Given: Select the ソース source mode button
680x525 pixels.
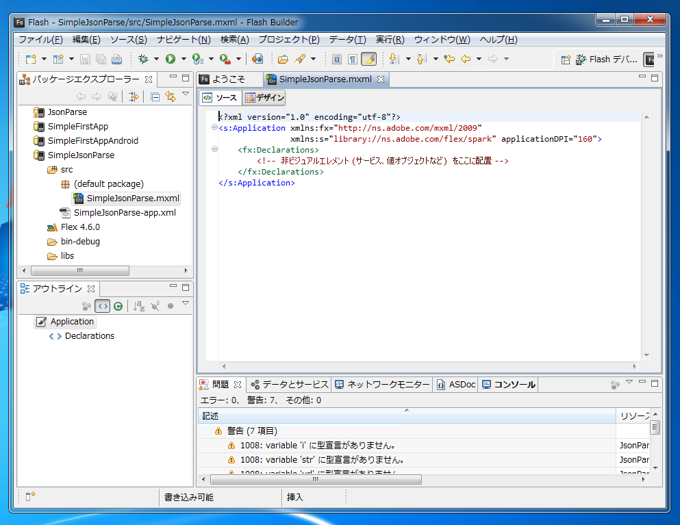Looking at the screenshot, I should pos(221,98).
